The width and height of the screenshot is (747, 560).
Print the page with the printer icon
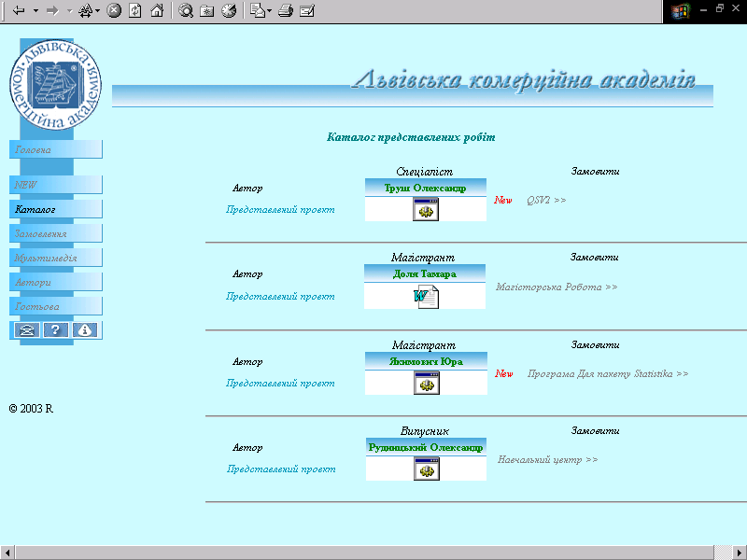tap(286, 10)
